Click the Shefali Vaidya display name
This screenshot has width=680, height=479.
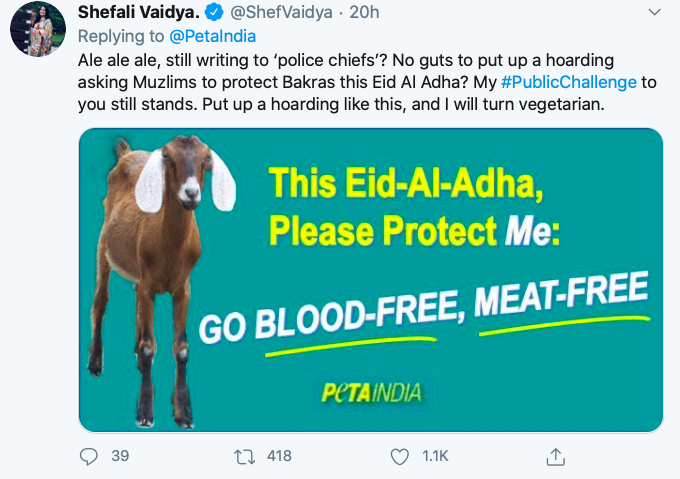(138, 12)
